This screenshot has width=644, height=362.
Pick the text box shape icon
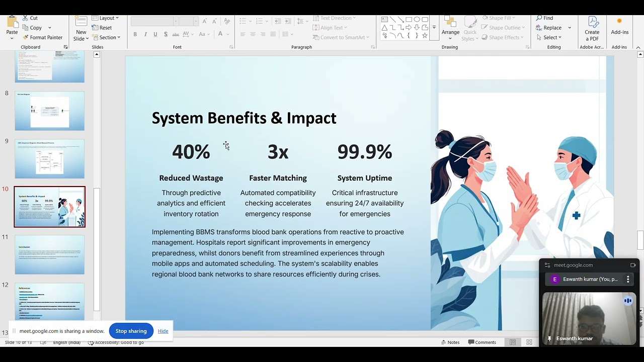click(384, 20)
